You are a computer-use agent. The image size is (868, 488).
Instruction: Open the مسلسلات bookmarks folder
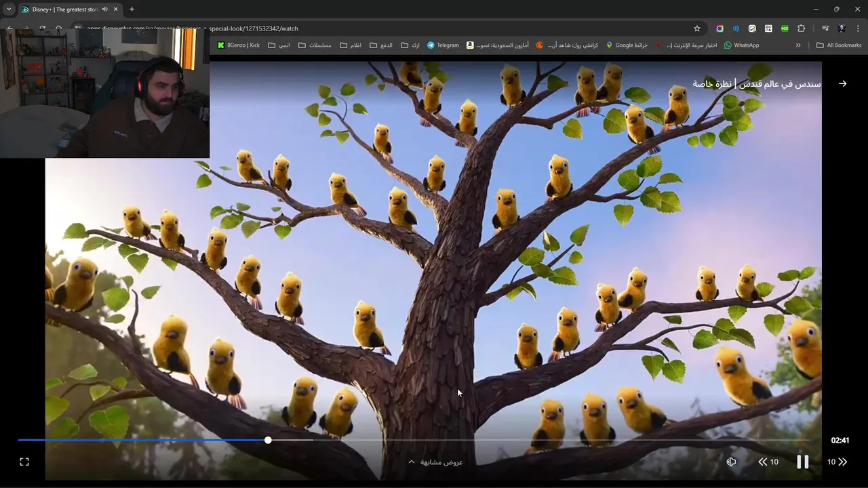[315, 45]
